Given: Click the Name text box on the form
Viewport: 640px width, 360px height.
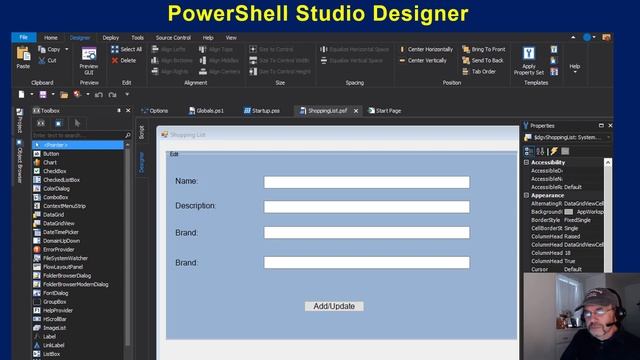Looking at the screenshot, I should (x=367, y=182).
